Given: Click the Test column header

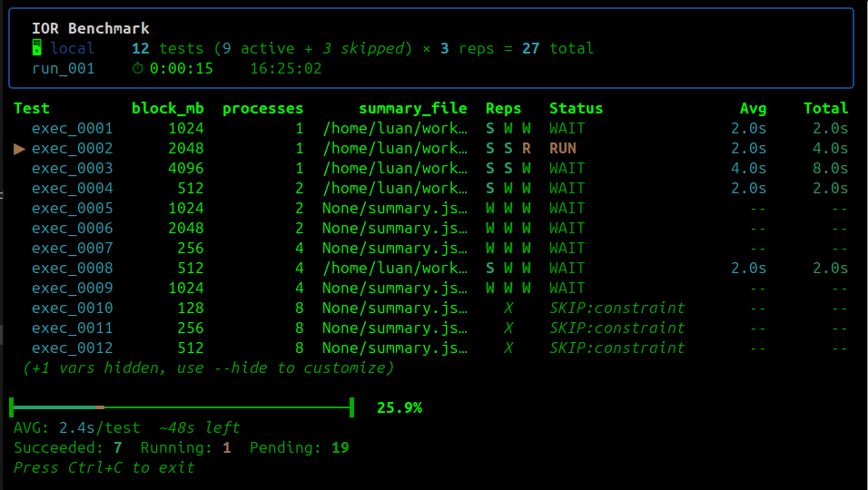Looking at the screenshot, I should point(32,108).
